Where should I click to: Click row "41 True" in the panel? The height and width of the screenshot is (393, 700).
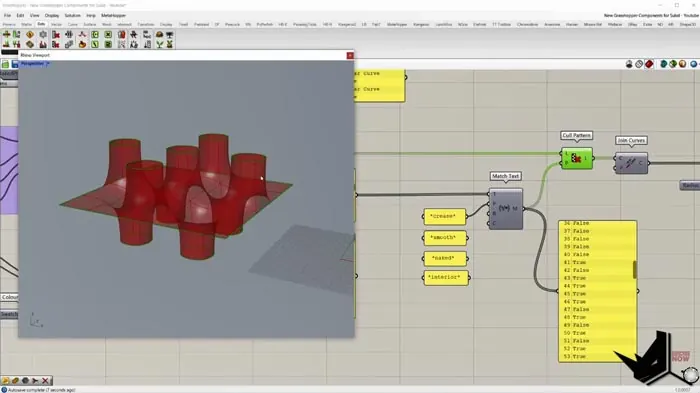click(x=596, y=262)
